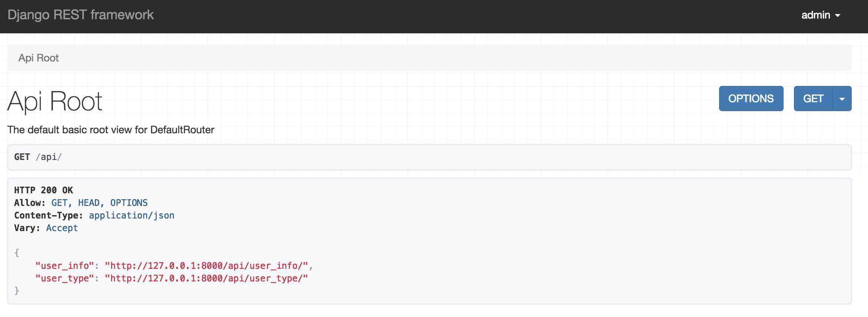Click the blue GET button
This screenshot has width=868, height=317.
coord(813,99)
